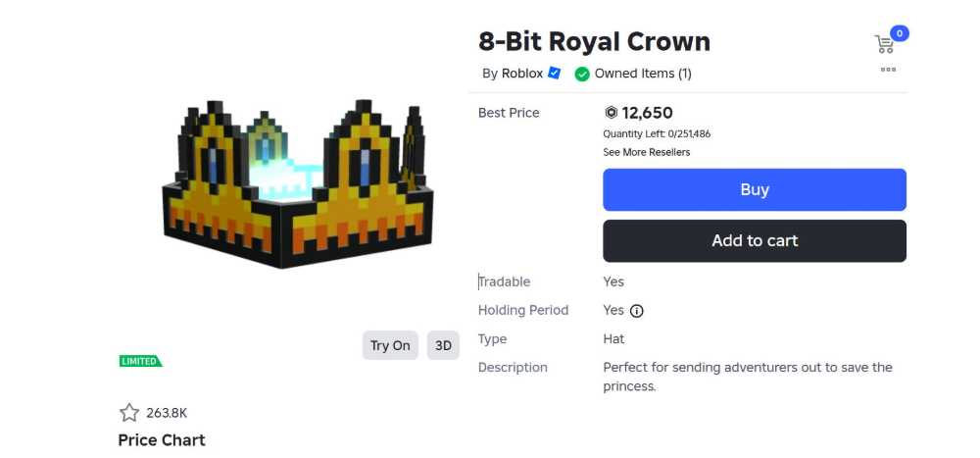Open the Owned Items (1) link
The image size is (980, 458).
[643, 74]
